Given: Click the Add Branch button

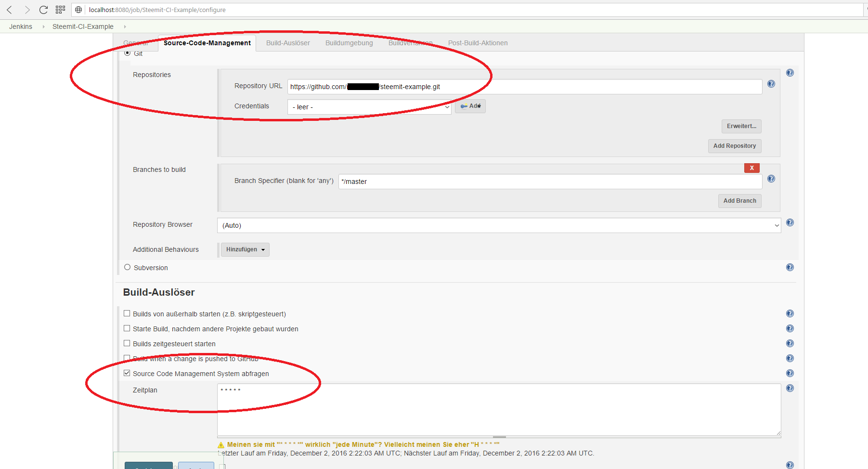Looking at the screenshot, I should click(x=739, y=201).
